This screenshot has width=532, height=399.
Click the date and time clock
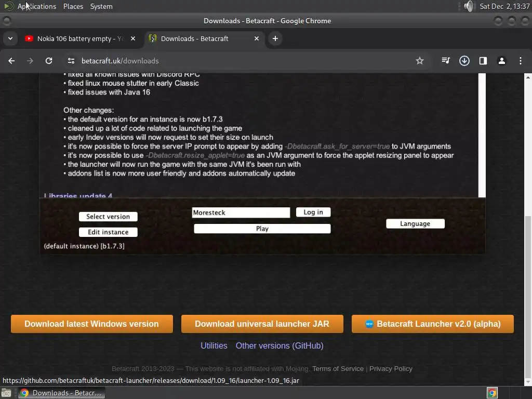tap(504, 6)
